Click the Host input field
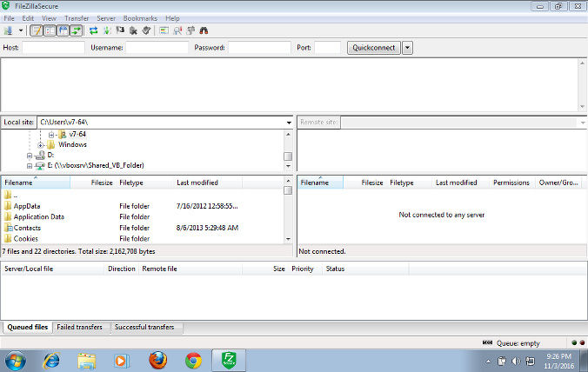588x372 pixels. click(53, 48)
